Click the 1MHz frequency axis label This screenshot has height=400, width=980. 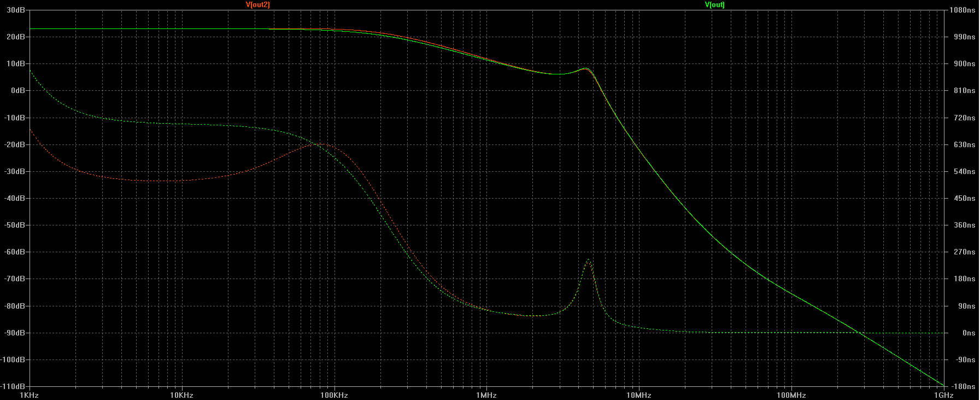pos(486,395)
